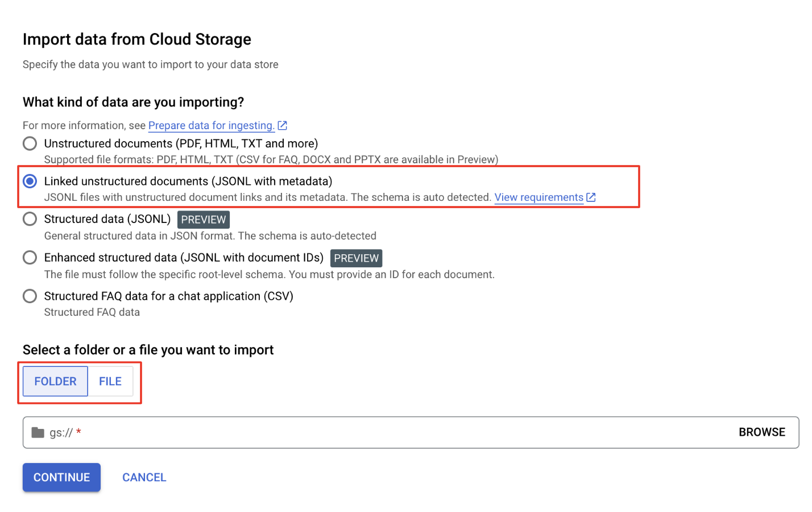Open the View requirements link
The width and height of the screenshot is (812, 512).
[538, 197]
